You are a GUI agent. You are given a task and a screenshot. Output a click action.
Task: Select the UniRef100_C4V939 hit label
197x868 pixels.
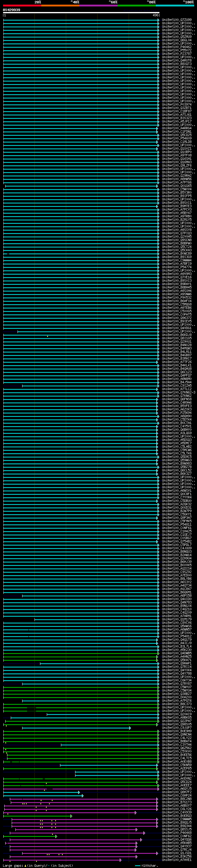pos(177,812)
